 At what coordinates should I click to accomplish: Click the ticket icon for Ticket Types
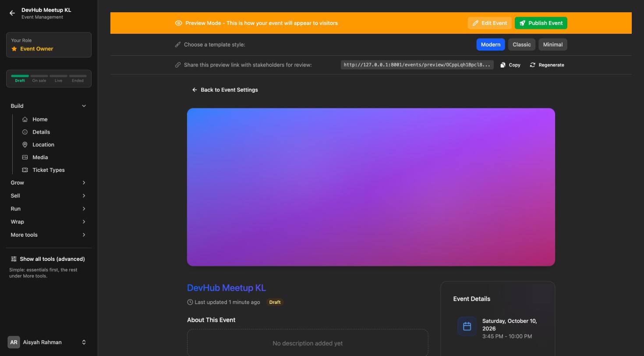tap(25, 170)
